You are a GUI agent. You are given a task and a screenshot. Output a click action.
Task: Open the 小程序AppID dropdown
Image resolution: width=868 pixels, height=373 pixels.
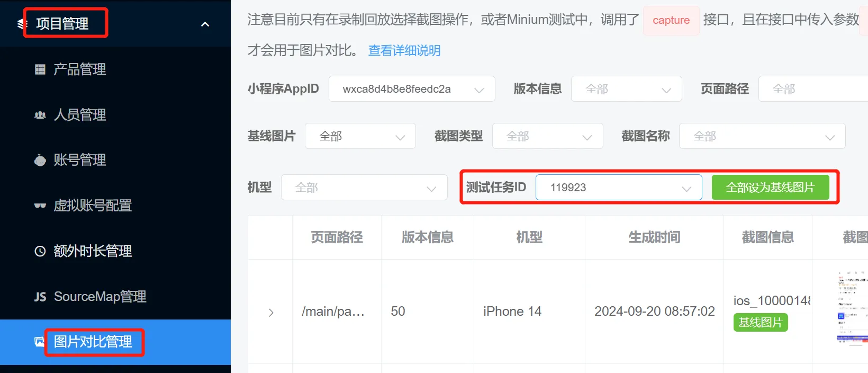412,89
